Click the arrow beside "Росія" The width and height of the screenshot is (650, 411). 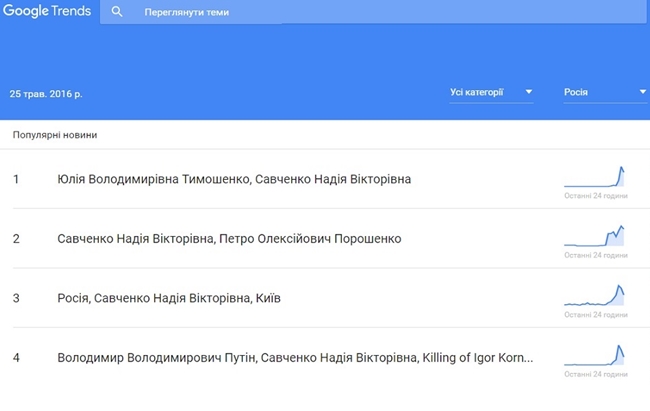click(x=642, y=93)
